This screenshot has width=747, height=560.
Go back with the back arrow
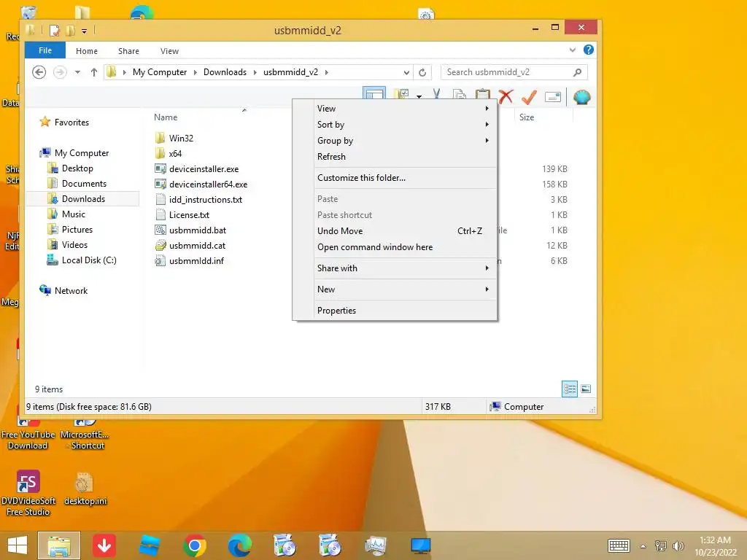[39, 72]
